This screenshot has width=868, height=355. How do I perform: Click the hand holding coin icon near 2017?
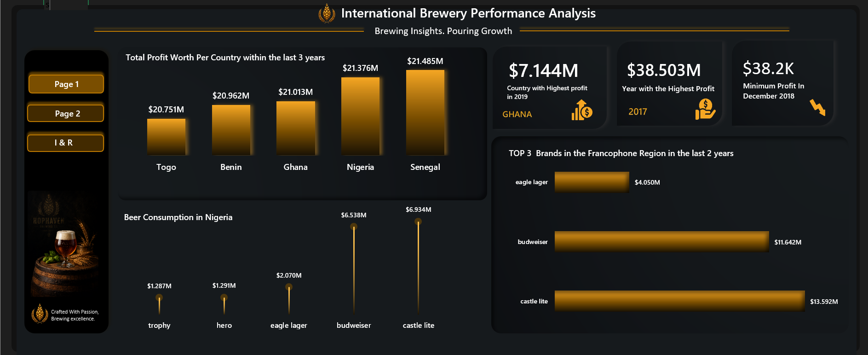705,109
